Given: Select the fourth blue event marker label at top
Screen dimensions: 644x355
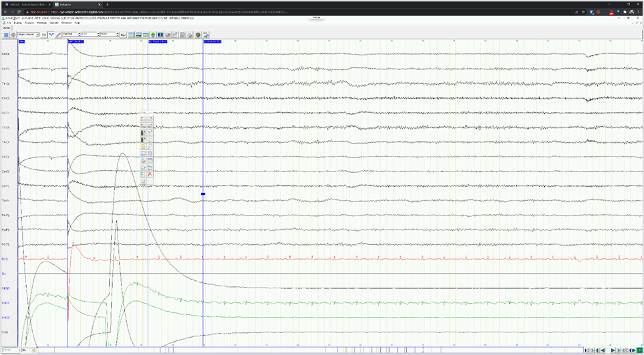Looking at the screenshot, I should click(x=212, y=41).
